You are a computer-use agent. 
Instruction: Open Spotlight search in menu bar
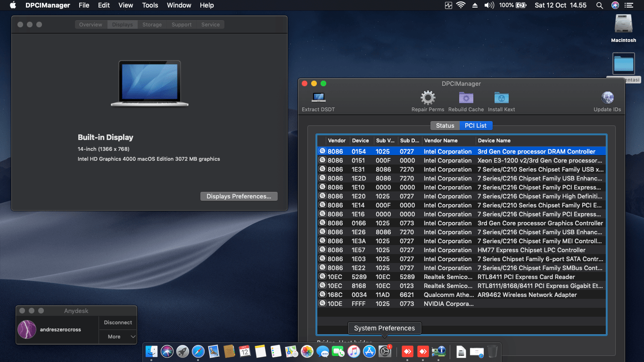(x=599, y=5)
